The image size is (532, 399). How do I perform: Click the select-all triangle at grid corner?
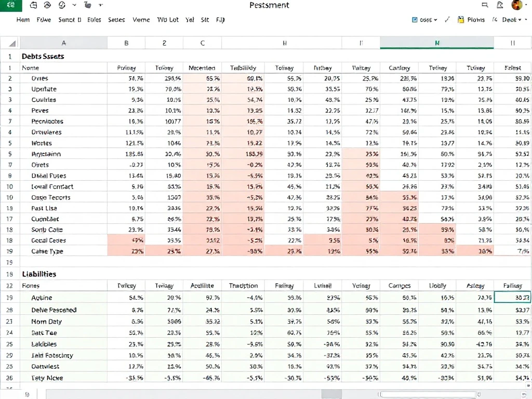tap(12, 43)
